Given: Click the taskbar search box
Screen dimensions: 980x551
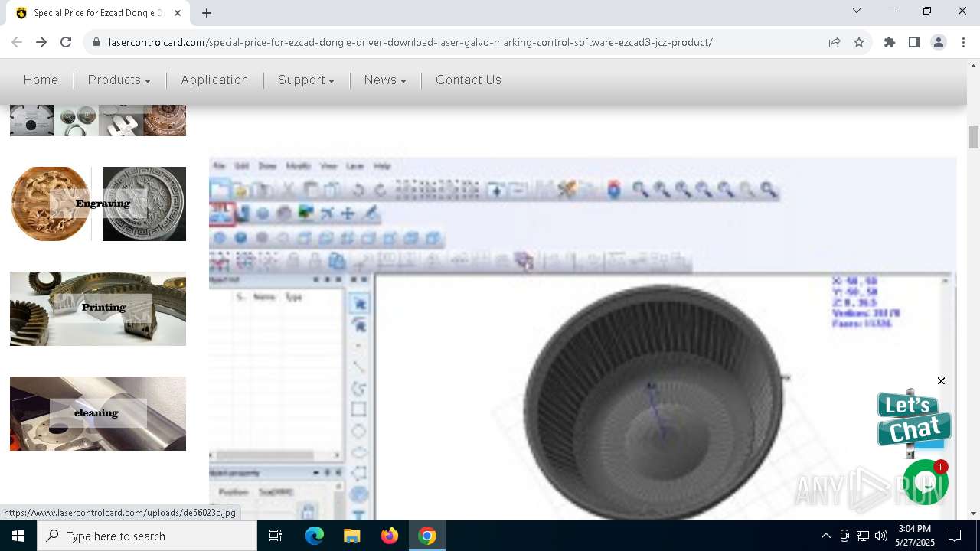Looking at the screenshot, I should 147,536.
